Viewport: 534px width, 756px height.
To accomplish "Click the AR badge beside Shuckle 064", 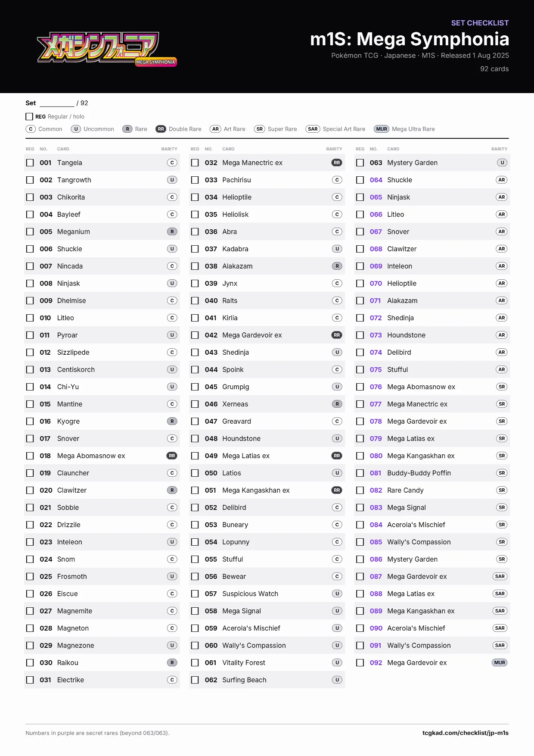I will [501, 180].
